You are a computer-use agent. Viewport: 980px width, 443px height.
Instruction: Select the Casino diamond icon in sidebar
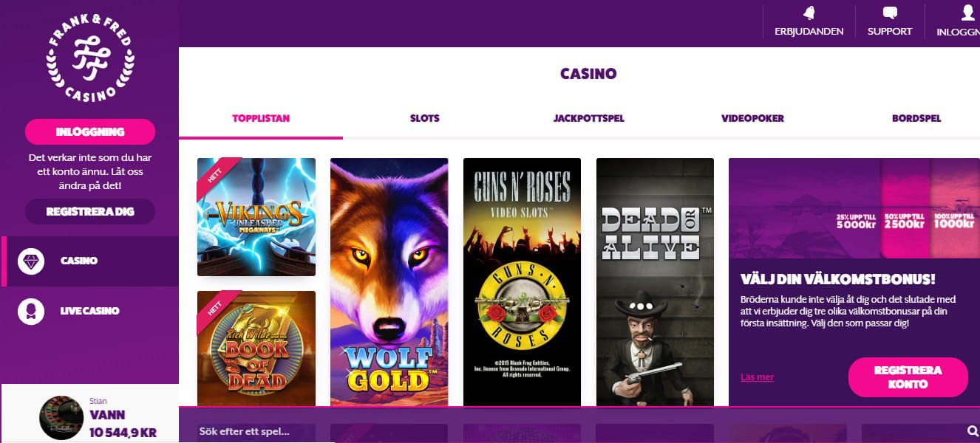point(31,261)
